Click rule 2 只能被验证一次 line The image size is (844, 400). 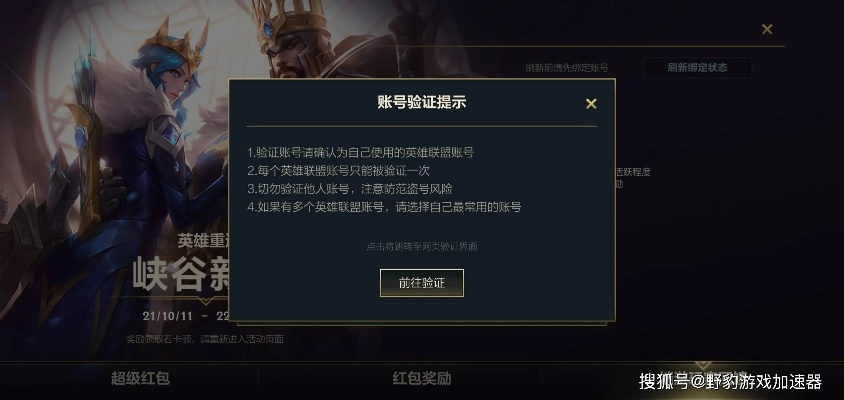click(x=339, y=171)
